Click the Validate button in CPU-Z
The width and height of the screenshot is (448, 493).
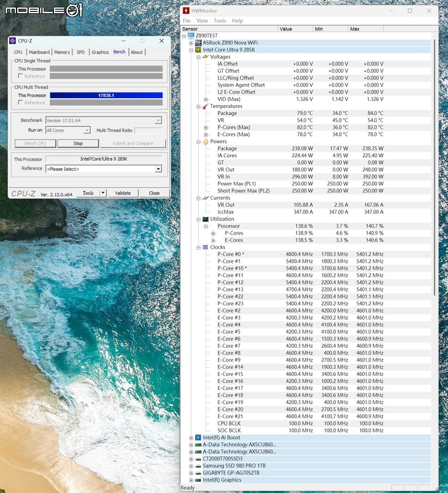123,193
